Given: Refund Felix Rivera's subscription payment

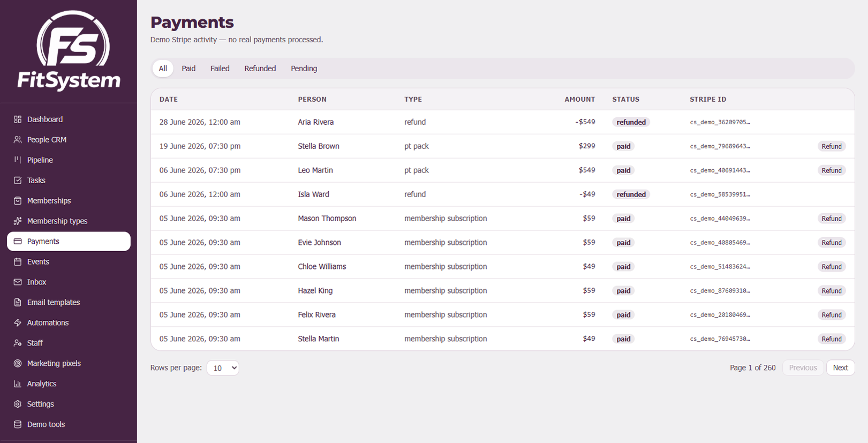Looking at the screenshot, I should 832,315.
